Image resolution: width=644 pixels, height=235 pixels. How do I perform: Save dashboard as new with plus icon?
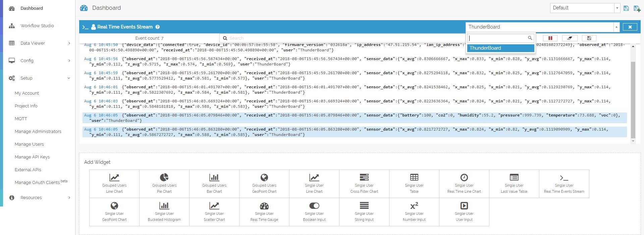point(637,8)
